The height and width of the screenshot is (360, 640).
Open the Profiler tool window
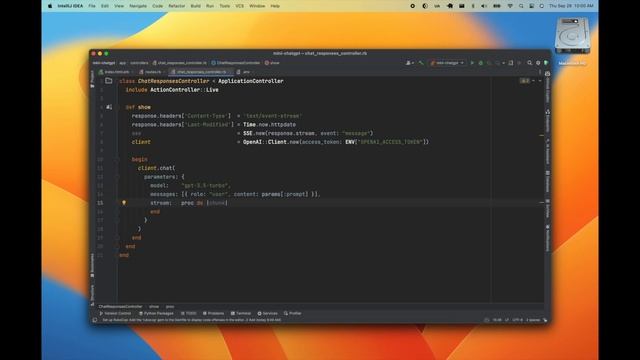(293, 313)
